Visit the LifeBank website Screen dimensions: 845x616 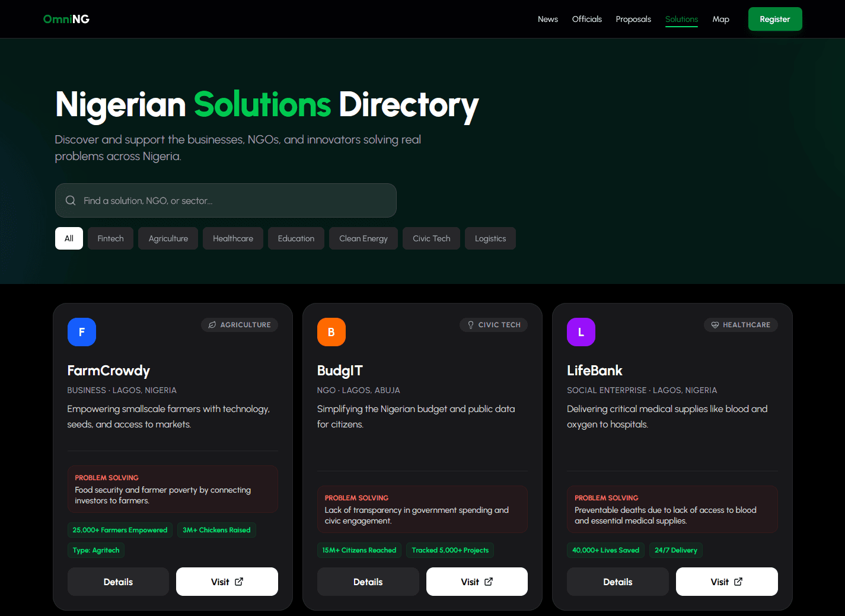click(x=726, y=582)
